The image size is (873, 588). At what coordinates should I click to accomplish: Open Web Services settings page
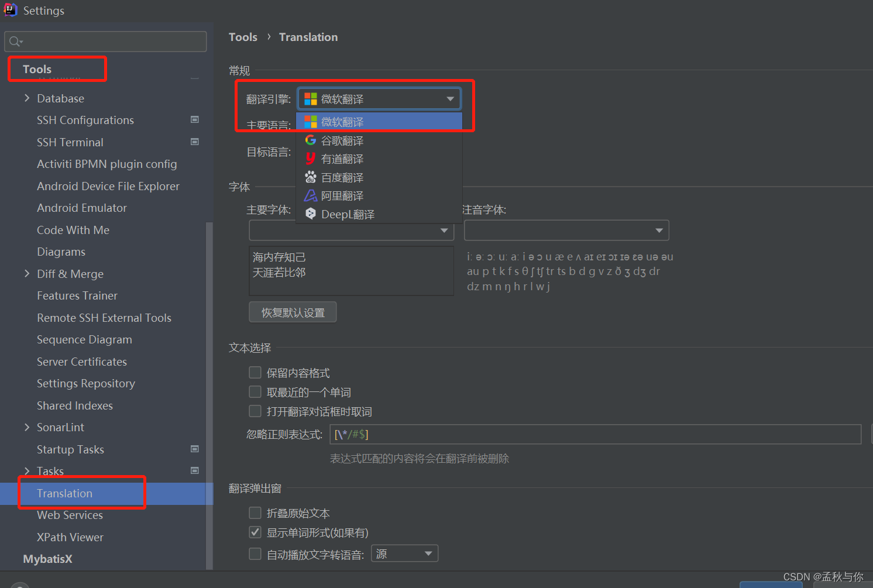coord(70,515)
